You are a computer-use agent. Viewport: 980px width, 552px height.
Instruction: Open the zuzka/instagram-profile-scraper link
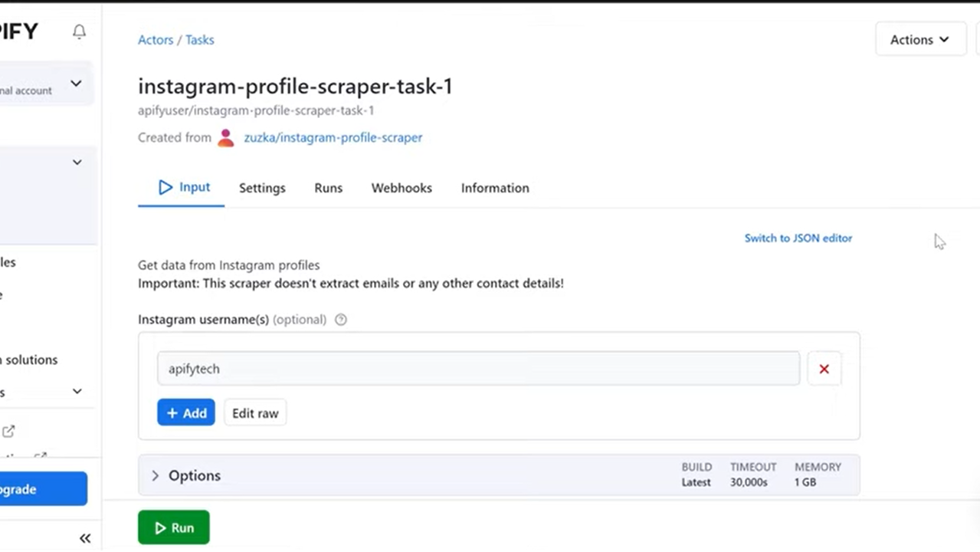(333, 137)
